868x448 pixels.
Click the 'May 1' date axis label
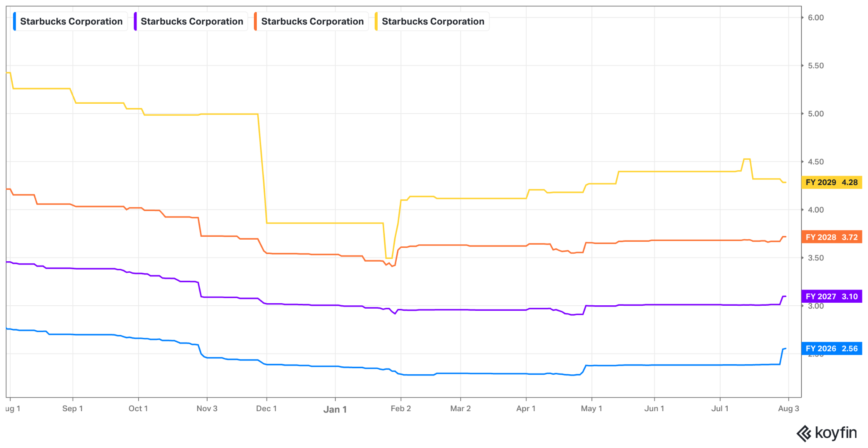[x=592, y=409]
